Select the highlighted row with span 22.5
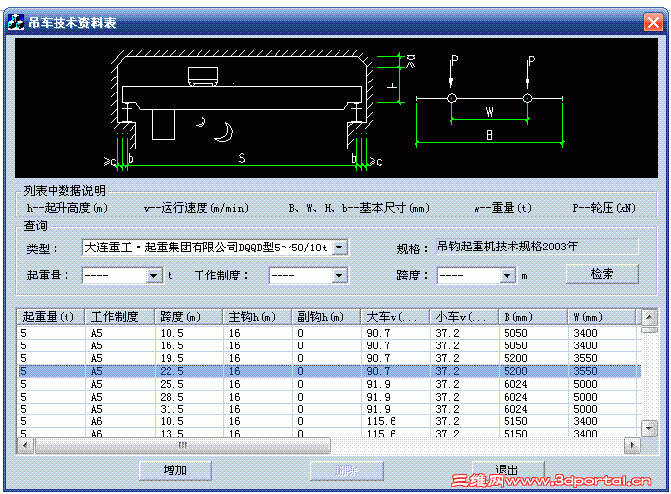This screenshot has width=671, height=494. [329, 371]
